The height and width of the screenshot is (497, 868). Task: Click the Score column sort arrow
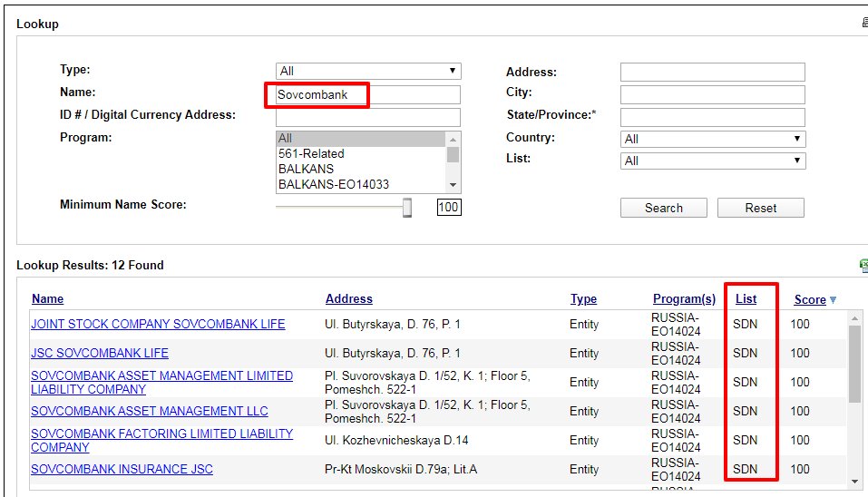point(833,300)
